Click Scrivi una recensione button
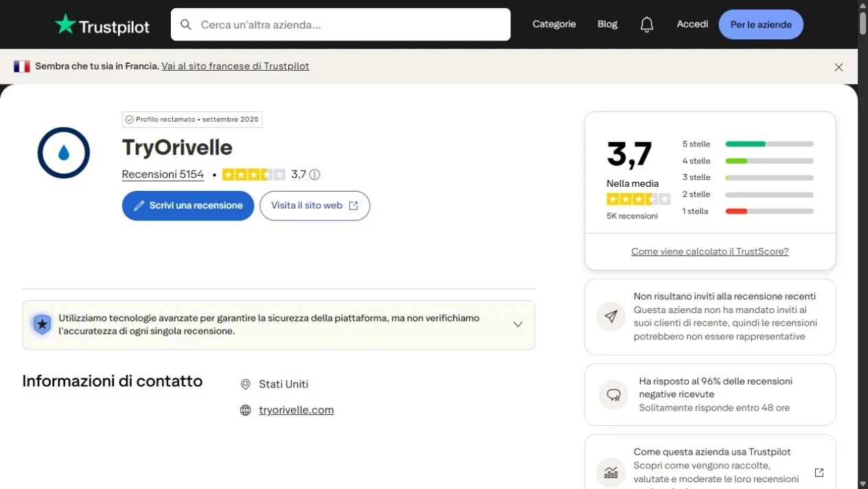This screenshot has height=489, width=868. coord(188,205)
